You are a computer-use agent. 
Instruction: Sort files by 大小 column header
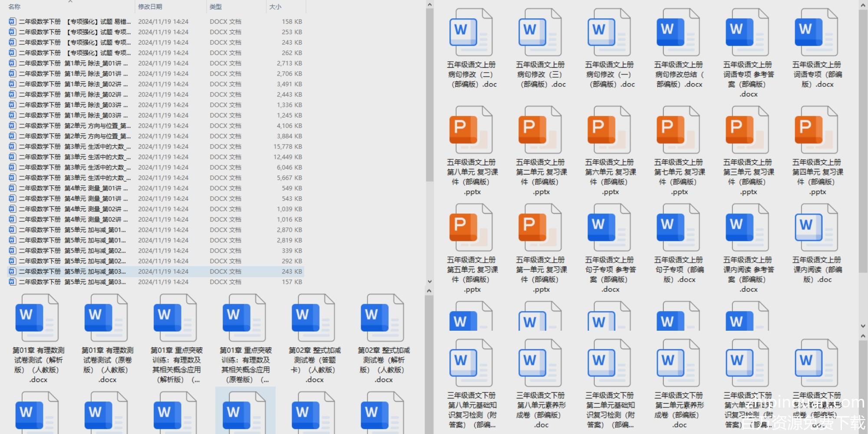tap(275, 7)
